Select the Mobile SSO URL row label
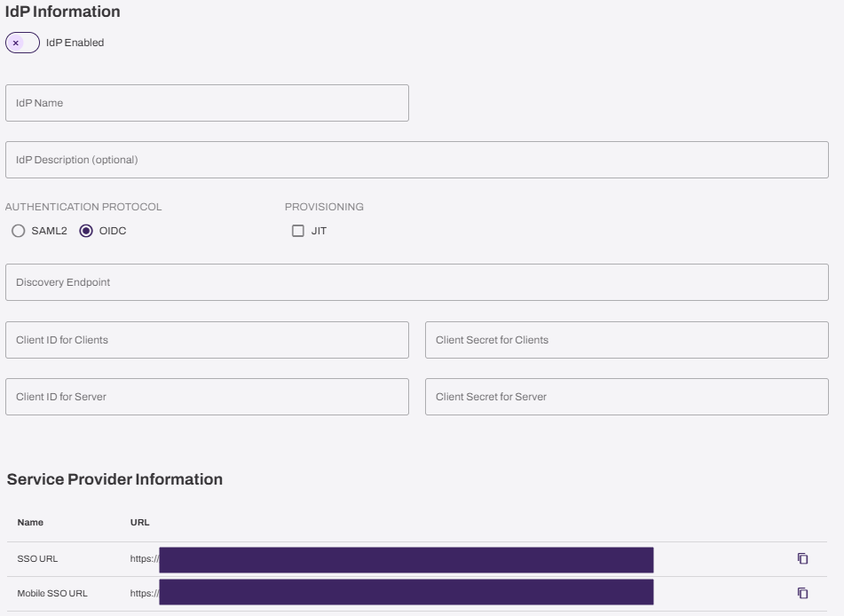The width and height of the screenshot is (844, 616). [x=52, y=594]
